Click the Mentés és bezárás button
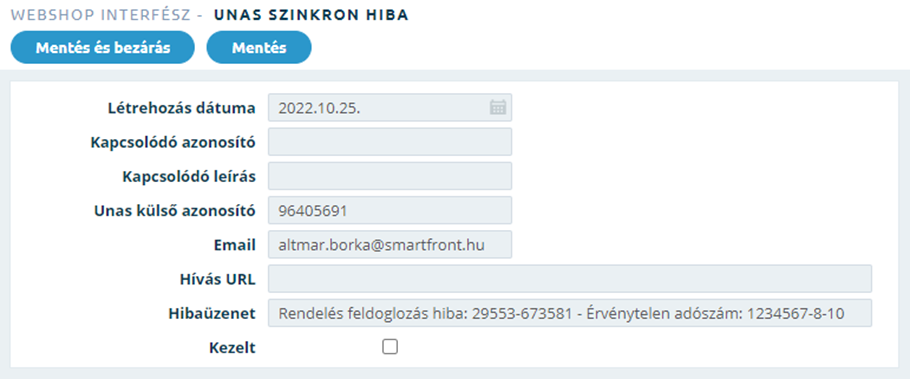Screen dimensions: 910x379 click(x=103, y=48)
